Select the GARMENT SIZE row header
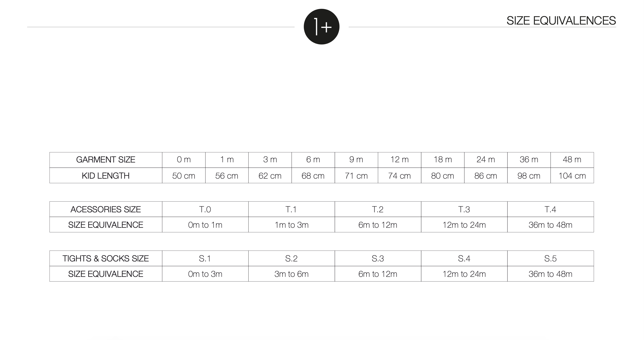The height and width of the screenshot is (340, 644). [x=106, y=160]
